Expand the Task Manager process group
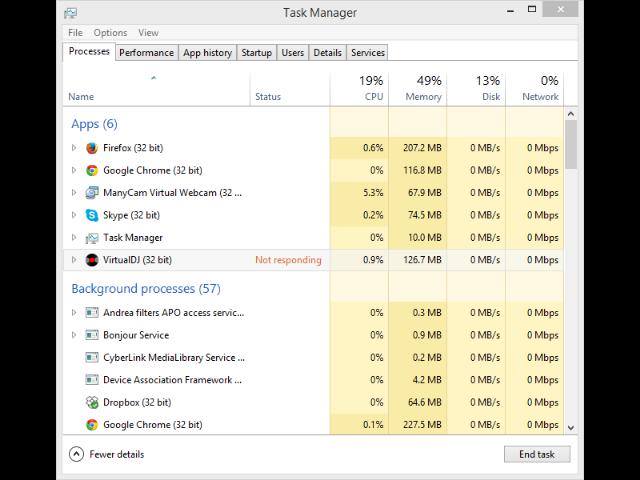640x480 pixels. 74,238
